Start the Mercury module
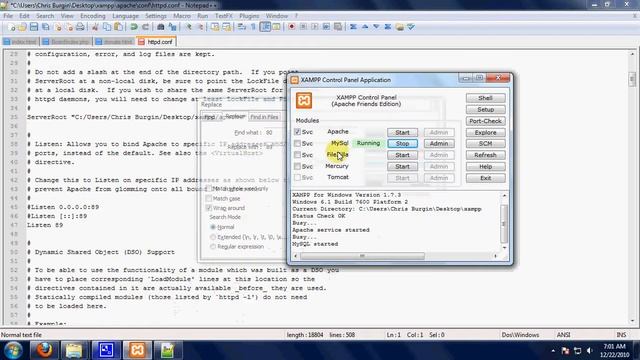This screenshot has height=360, width=640. (402, 167)
